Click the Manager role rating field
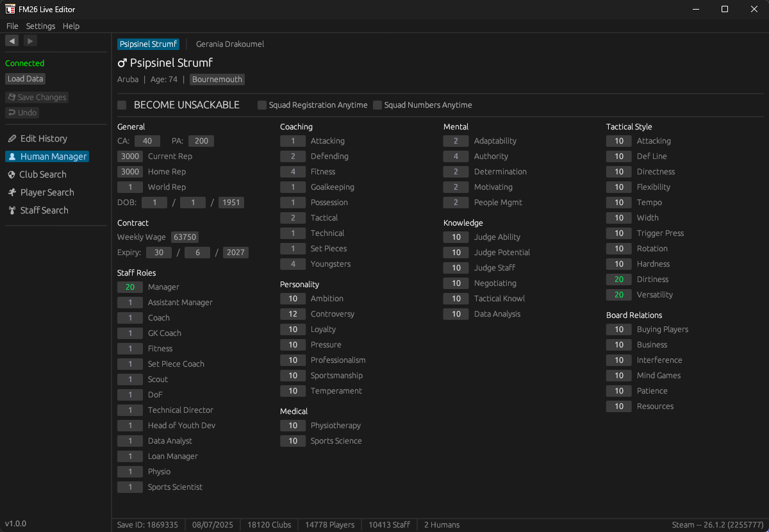This screenshot has width=769, height=532. pos(130,287)
